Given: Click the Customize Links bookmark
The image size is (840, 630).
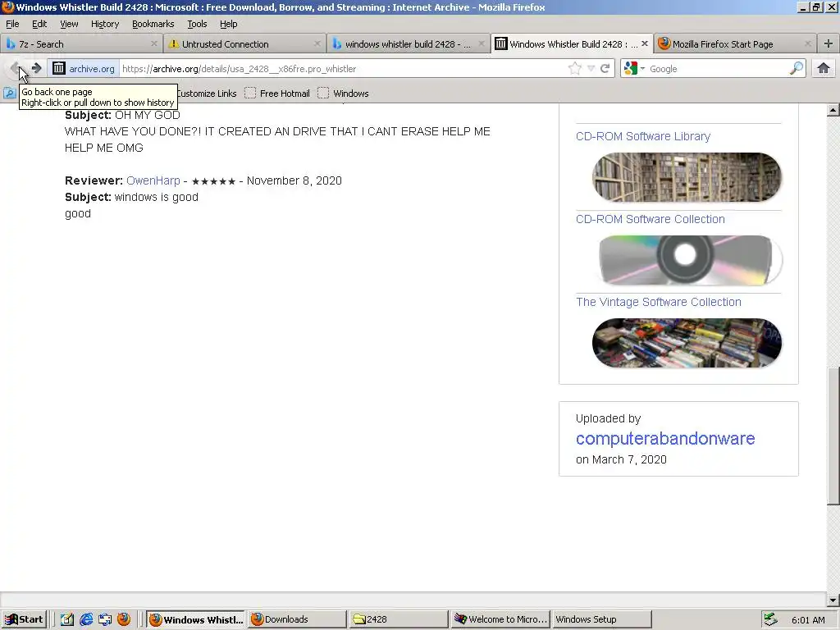Looking at the screenshot, I should (207, 94).
